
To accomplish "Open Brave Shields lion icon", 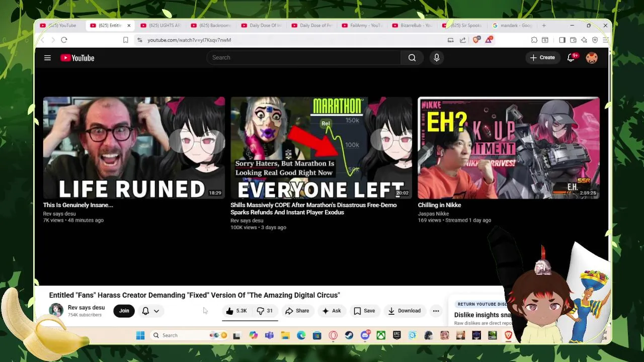I will 476,40.
